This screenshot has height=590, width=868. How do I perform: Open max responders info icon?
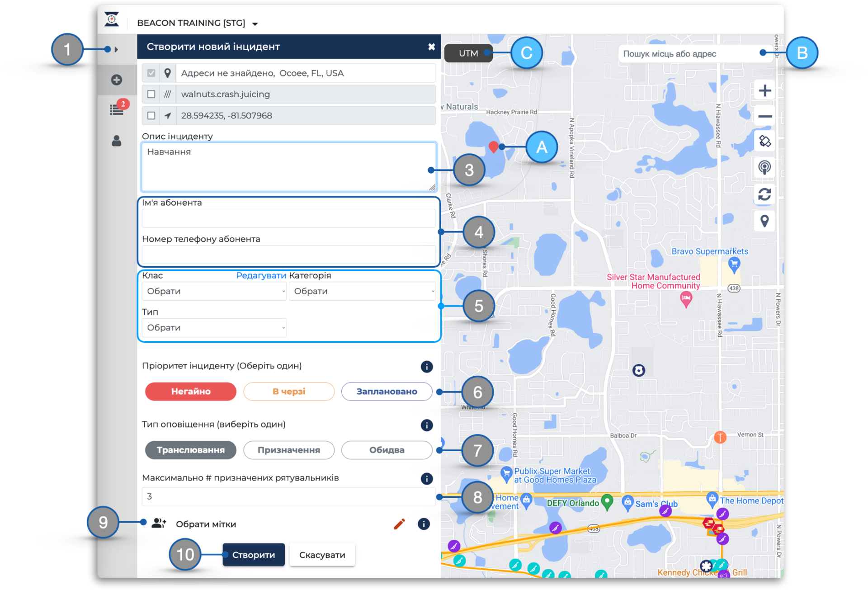click(426, 478)
